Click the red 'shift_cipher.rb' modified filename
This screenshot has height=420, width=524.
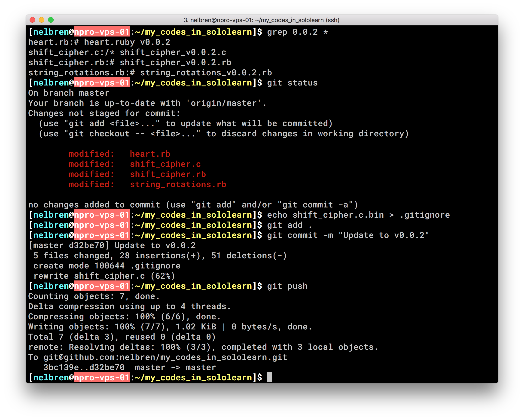click(x=168, y=174)
